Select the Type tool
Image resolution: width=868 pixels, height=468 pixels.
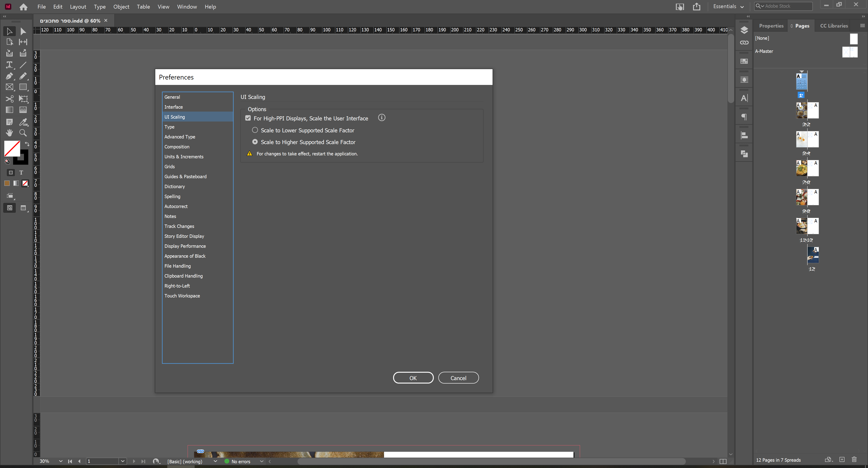[9, 65]
